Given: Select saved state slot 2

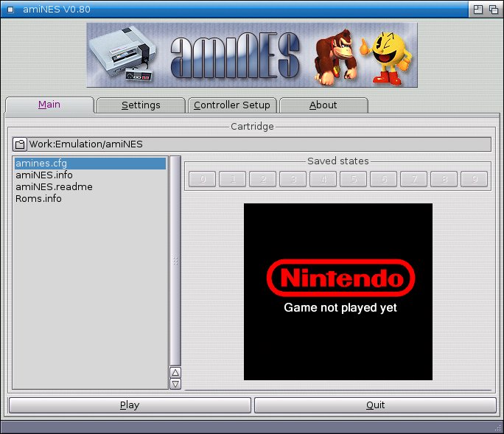Looking at the screenshot, I should coord(263,179).
